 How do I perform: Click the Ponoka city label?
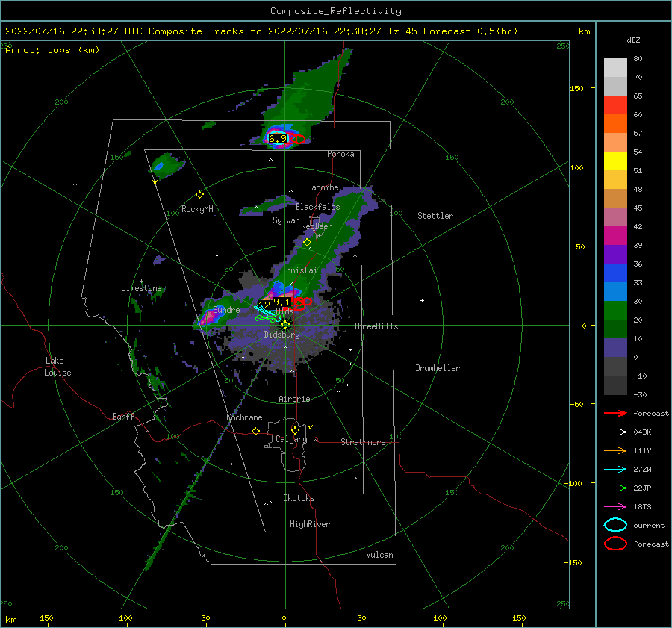tap(340, 154)
